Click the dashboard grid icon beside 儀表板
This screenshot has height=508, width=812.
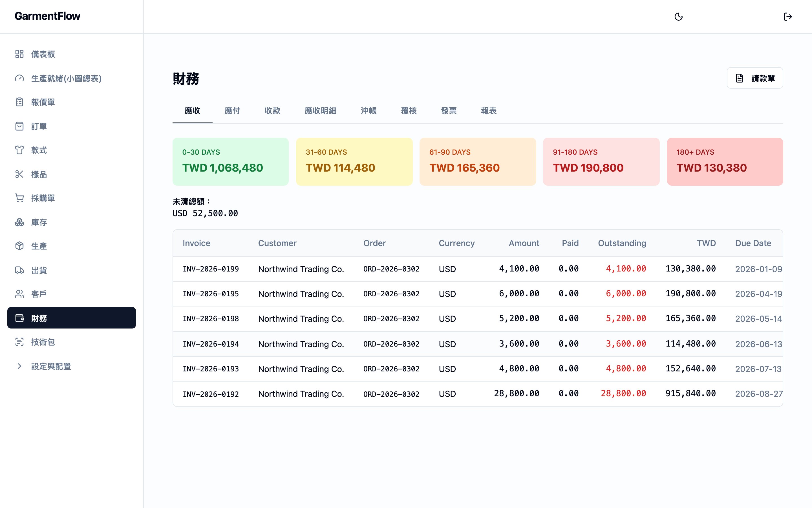[19, 54]
